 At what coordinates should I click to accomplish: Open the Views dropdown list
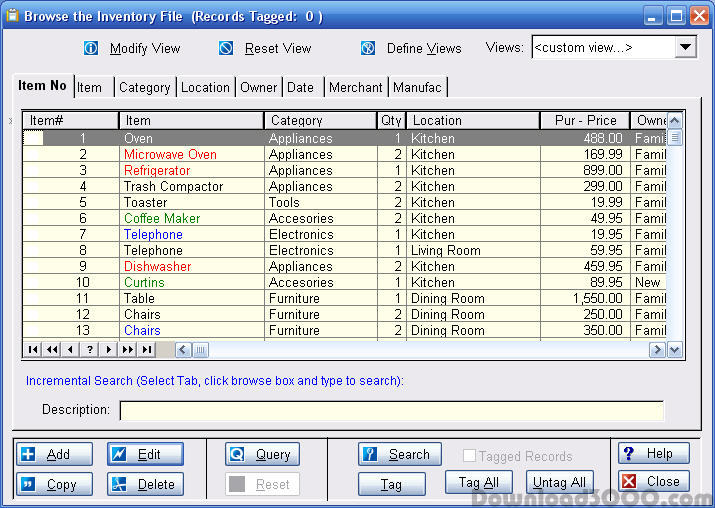pos(685,47)
